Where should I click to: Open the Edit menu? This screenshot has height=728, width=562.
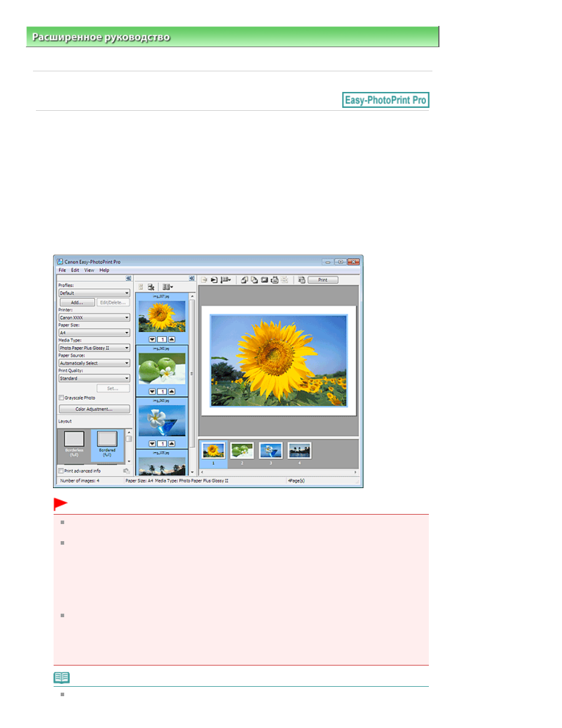[x=75, y=270]
